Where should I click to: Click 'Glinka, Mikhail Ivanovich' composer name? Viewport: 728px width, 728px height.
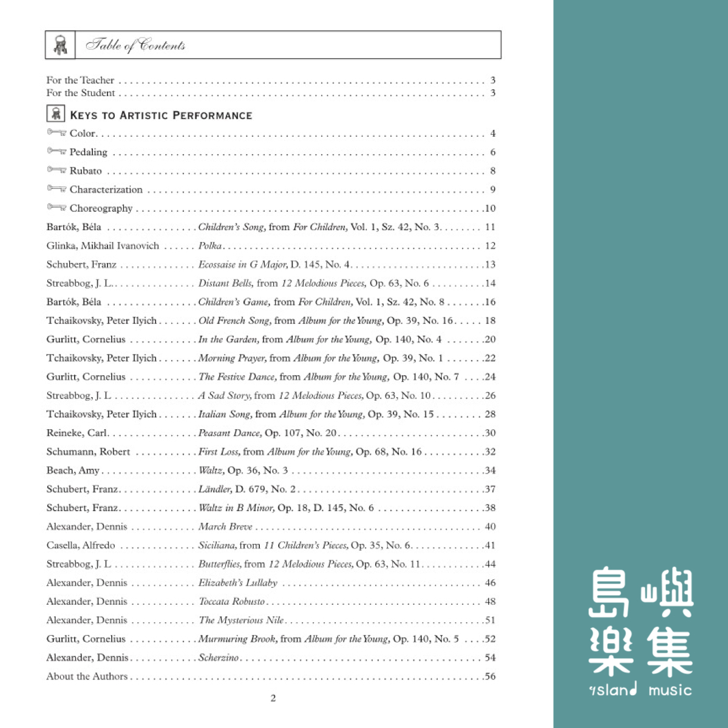(103, 246)
